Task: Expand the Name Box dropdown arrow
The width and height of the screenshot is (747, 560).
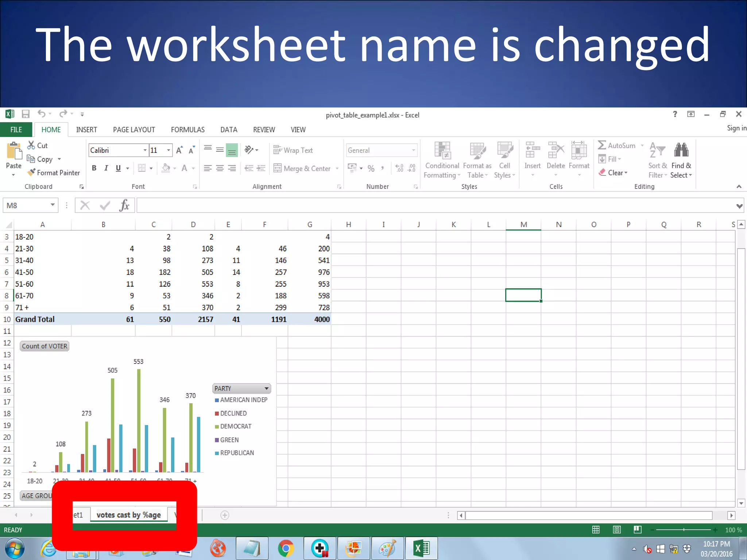Action: click(x=53, y=205)
